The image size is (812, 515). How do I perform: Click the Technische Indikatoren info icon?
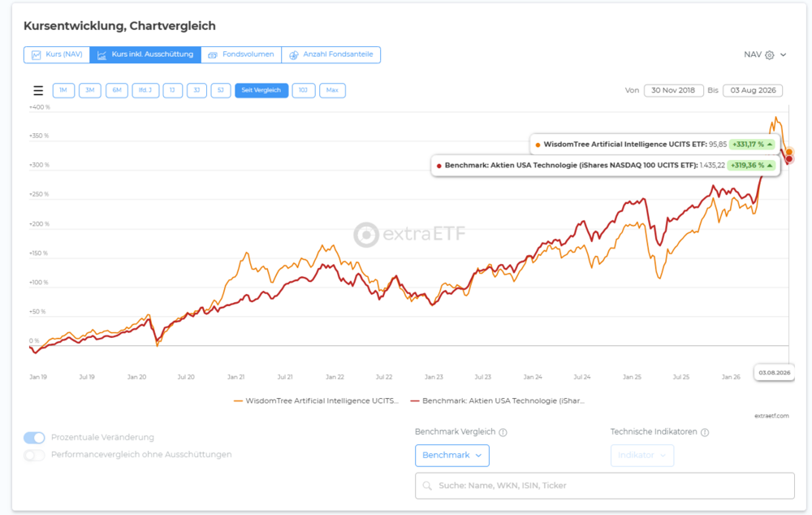(x=705, y=432)
